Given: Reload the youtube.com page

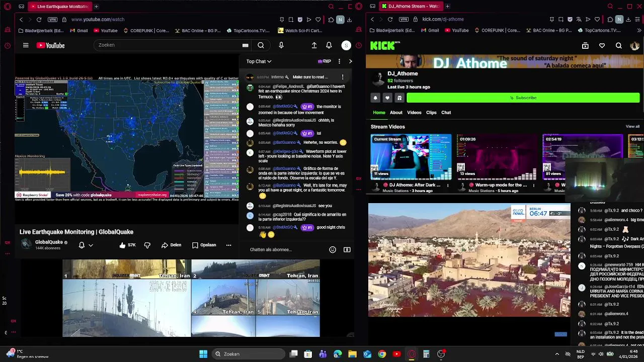Looking at the screenshot, I should [x=39, y=20].
